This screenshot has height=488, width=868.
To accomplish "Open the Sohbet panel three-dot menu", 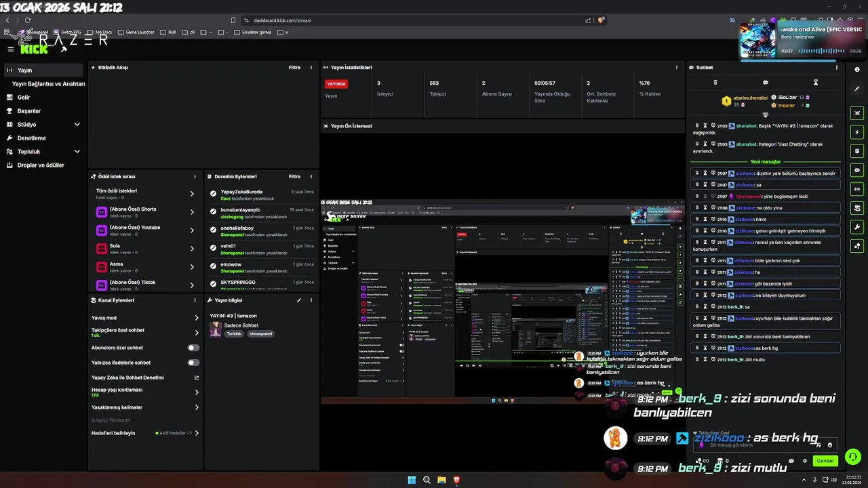I will click(836, 68).
